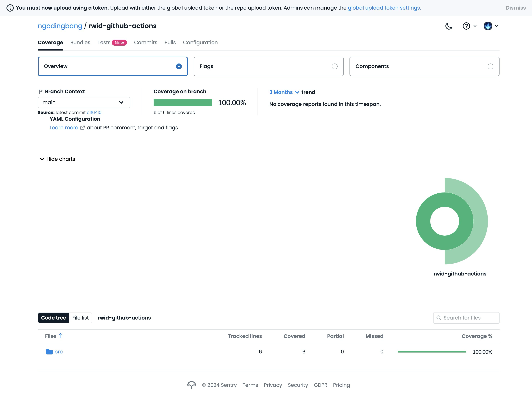The height and width of the screenshot is (398, 532).
Task: Click the src folder icon
Action: pyautogui.click(x=49, y=352)
